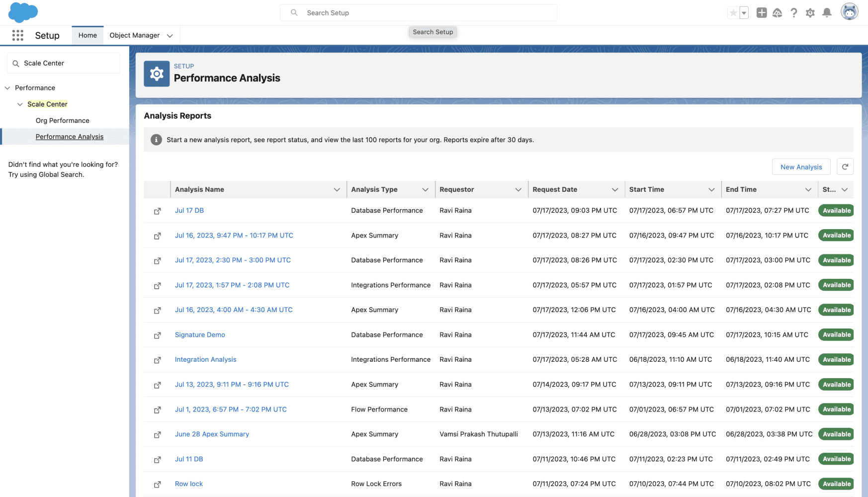
Task: Open the Help question mark icon
Action: click(794, 13)
